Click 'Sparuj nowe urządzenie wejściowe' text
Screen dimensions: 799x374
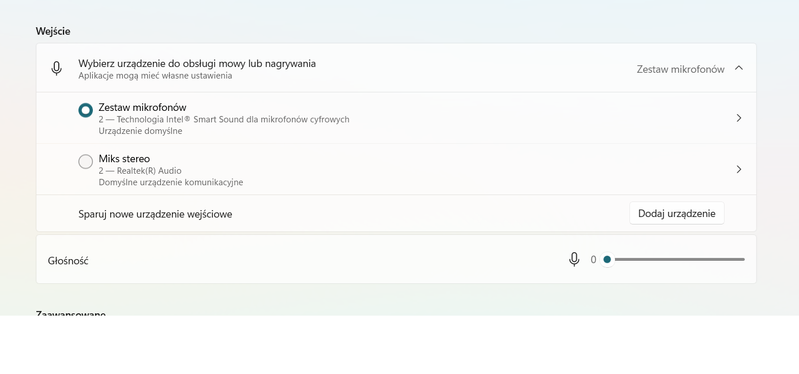tap(155, 215)
